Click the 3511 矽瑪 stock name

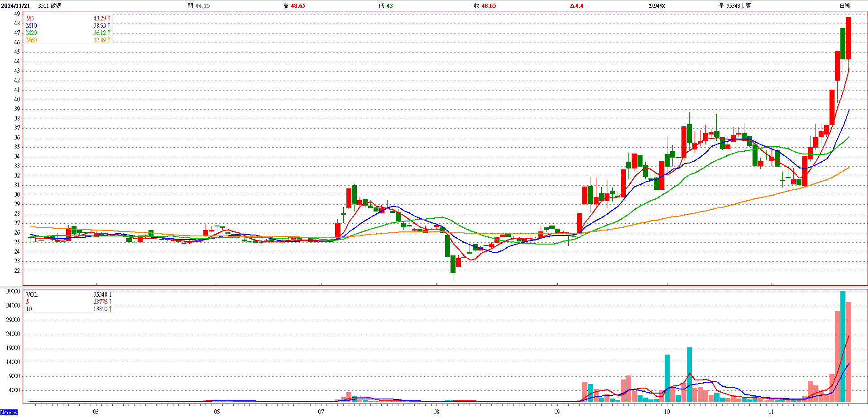click(50, 6)
